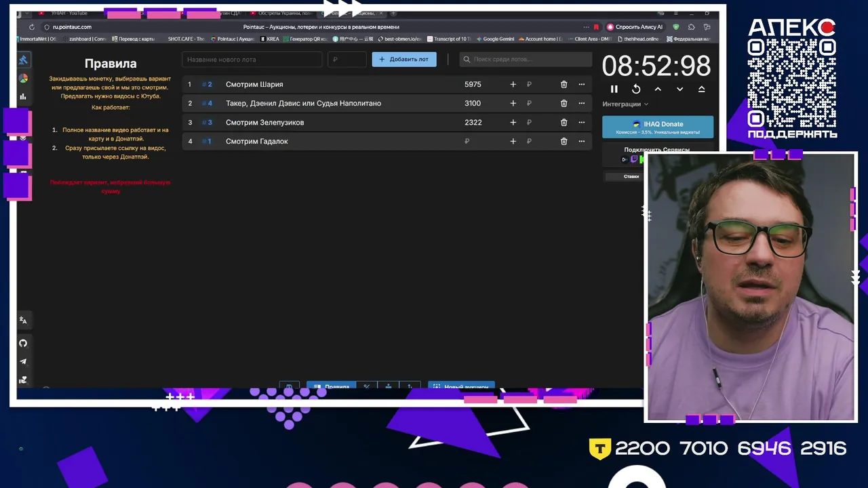
Task: Click the language translate sidebar icon
Action: pos(23,320)
